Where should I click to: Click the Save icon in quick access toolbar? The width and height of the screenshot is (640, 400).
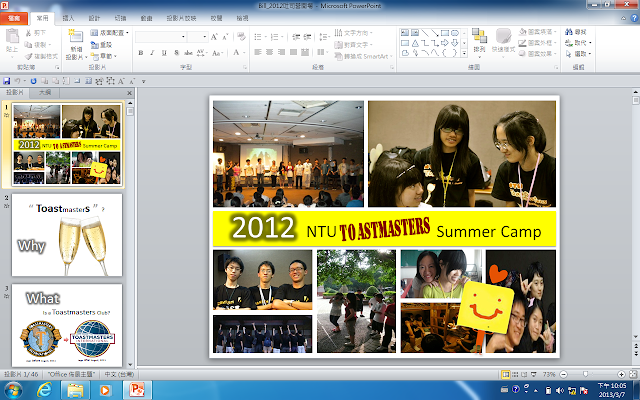7,81
